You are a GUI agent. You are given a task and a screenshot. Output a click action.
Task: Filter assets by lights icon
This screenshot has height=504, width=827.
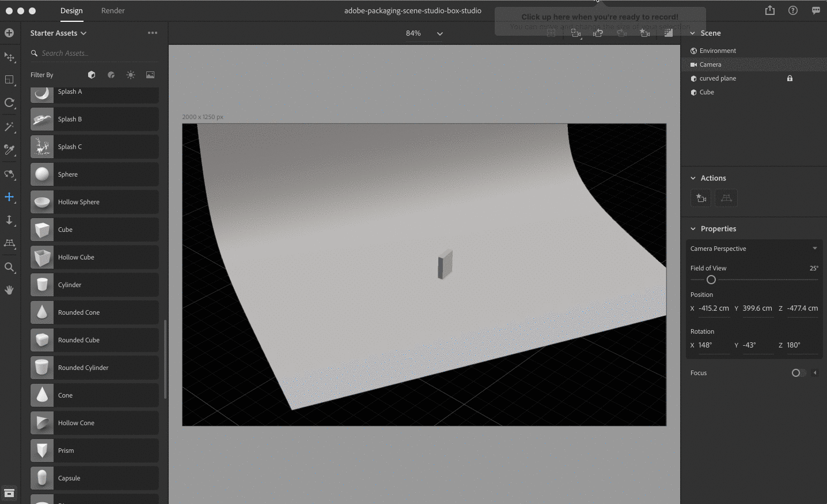tap(131, 75)
